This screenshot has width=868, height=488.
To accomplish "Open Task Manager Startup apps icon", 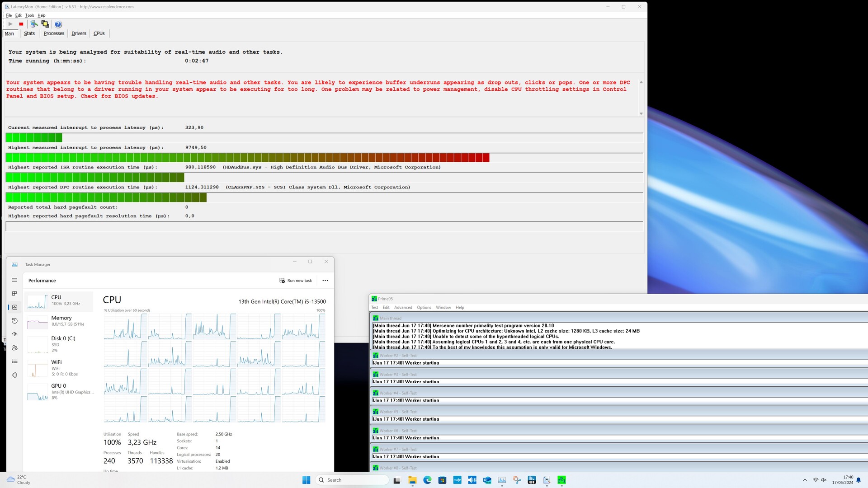I will pos(14,334).
